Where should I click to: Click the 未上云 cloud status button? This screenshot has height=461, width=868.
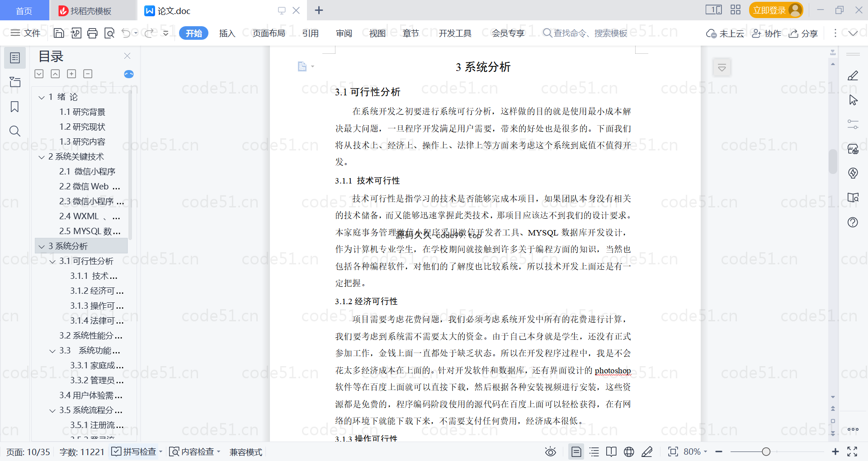(x=725, y=33)
